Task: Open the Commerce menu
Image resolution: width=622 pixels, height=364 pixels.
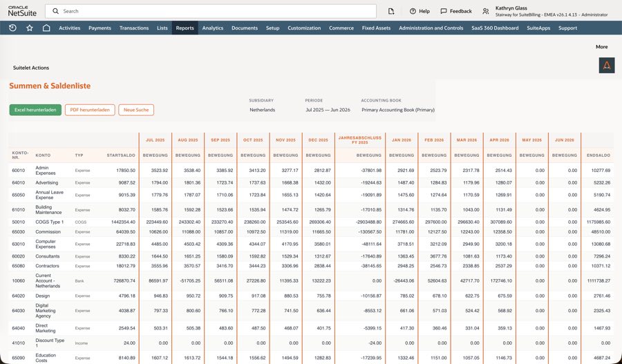Action: click(341, 28)
